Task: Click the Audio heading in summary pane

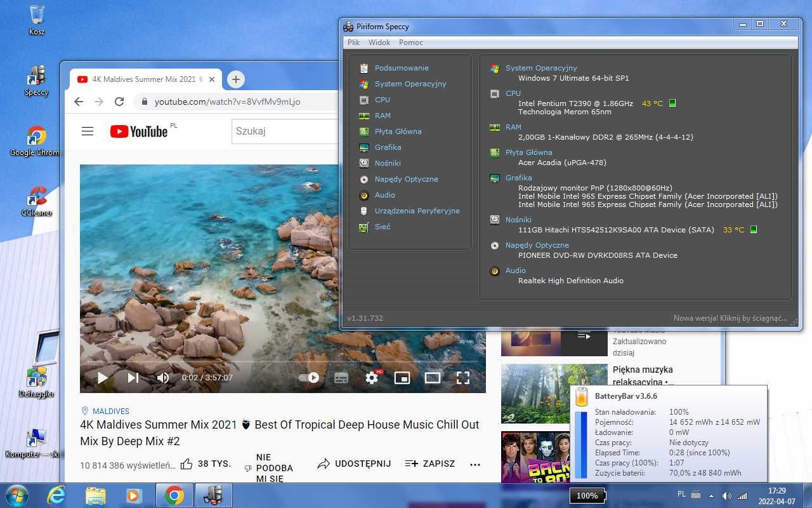Action: coord(515,271)
